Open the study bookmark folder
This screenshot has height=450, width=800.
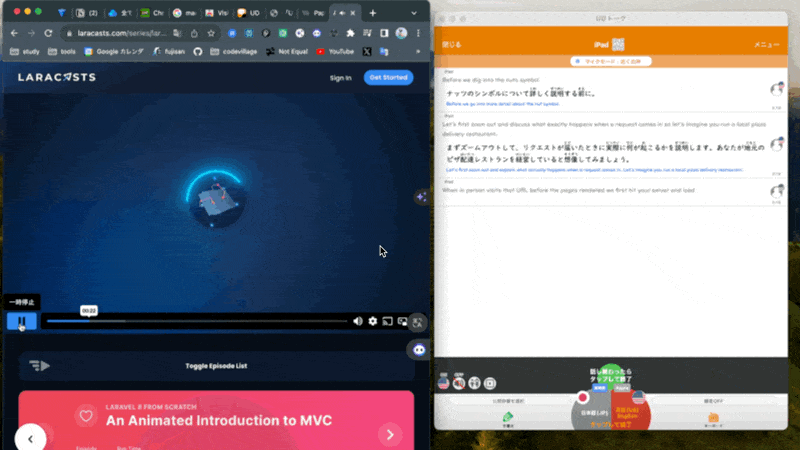(x=24, y=52)
